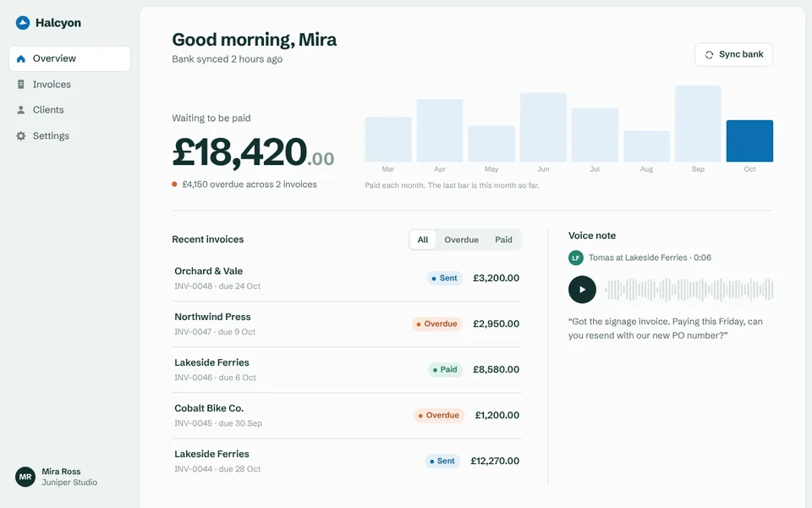Image resolution: width=812 pixels, height=508 pixels.
Task: Switch to the Overdue filter tab
Action: [x=461, y=240]
